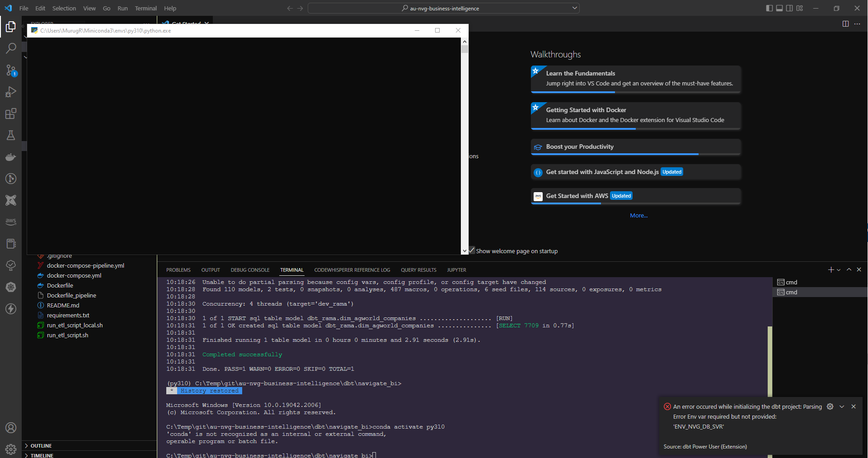The height and width of the screenshot is (458, 868).
Task: Open the Docker extension sidebar
Action: [11, 157]
